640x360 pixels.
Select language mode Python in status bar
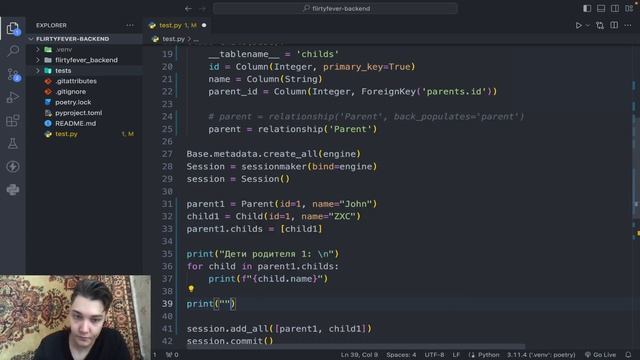[x=488, y=355]
